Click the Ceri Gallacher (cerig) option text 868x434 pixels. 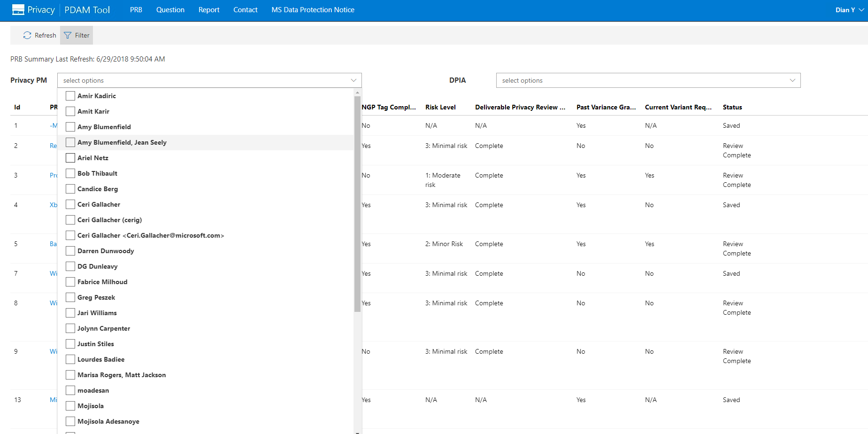point(109,220)
